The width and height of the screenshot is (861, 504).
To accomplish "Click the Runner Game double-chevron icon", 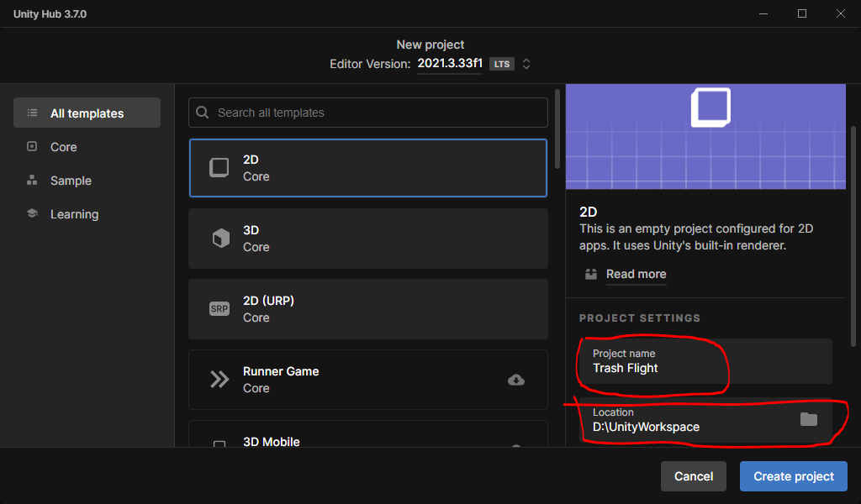I will 219,380.
